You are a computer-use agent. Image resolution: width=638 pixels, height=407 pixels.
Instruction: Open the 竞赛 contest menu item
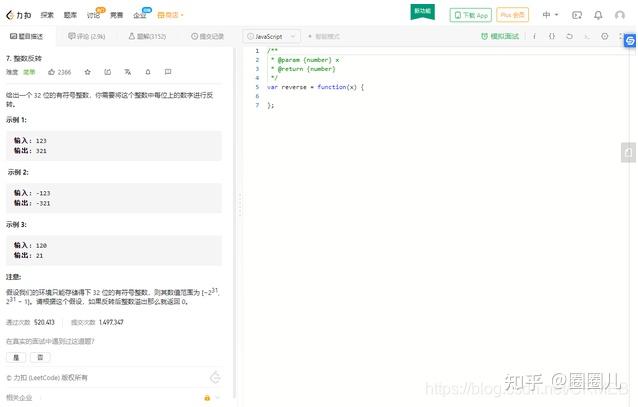[116, 15]
